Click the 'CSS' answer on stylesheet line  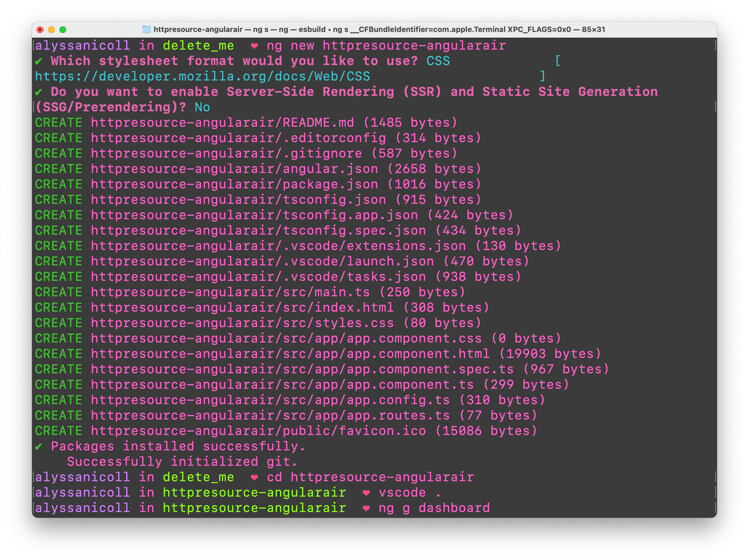438,61
